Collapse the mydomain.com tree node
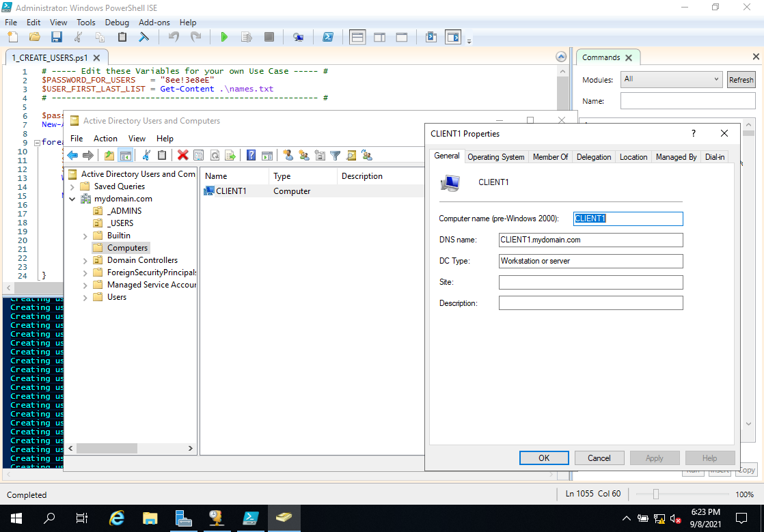The image size is (764, 532). tap(72, 199)
